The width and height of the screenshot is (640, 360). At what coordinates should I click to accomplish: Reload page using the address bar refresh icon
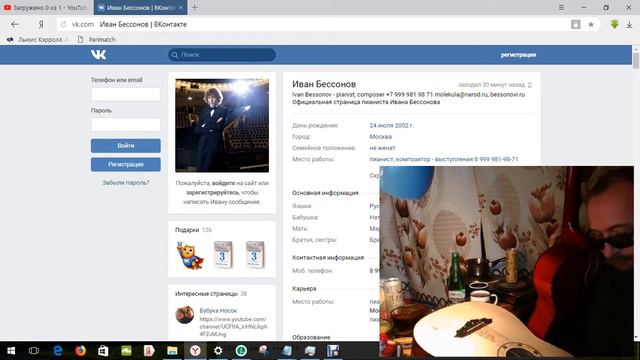(63, 24)
